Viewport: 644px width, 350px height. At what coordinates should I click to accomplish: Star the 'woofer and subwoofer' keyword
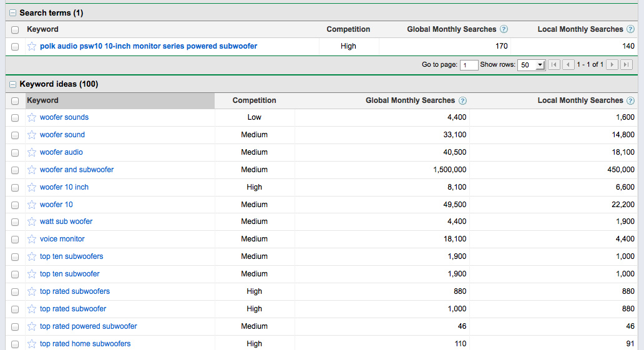pyautogui.click(x=32, y=170)
